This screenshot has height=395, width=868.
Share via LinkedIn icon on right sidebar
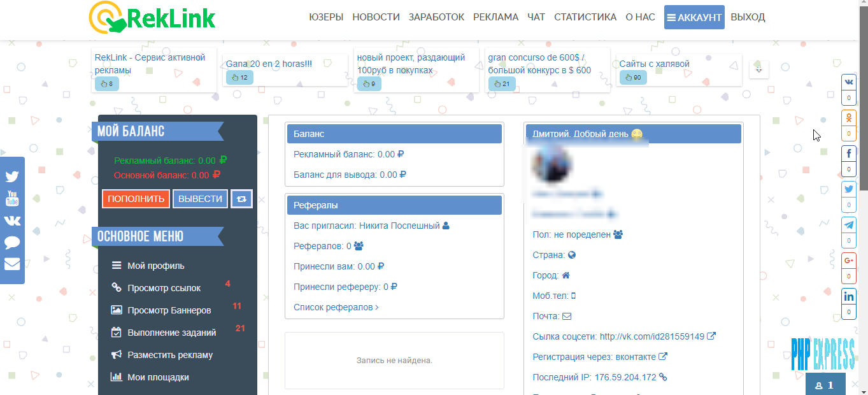[848, 297]
